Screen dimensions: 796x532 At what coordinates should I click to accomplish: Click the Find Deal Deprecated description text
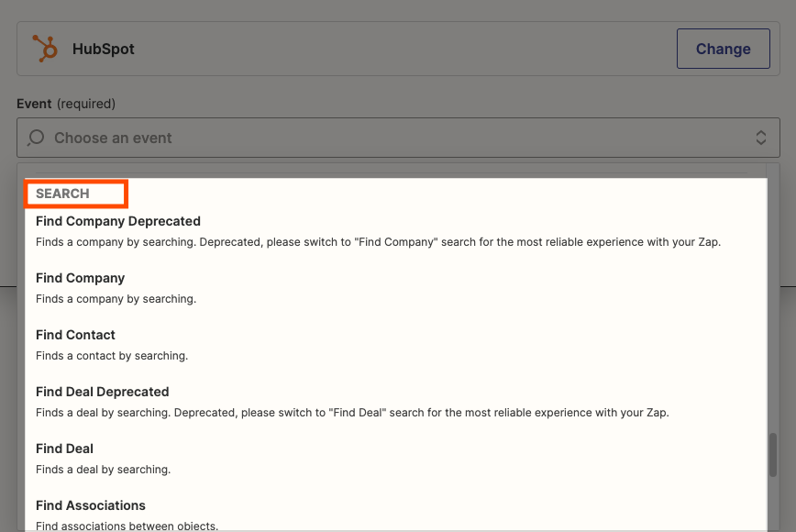(x=352, y=413)
